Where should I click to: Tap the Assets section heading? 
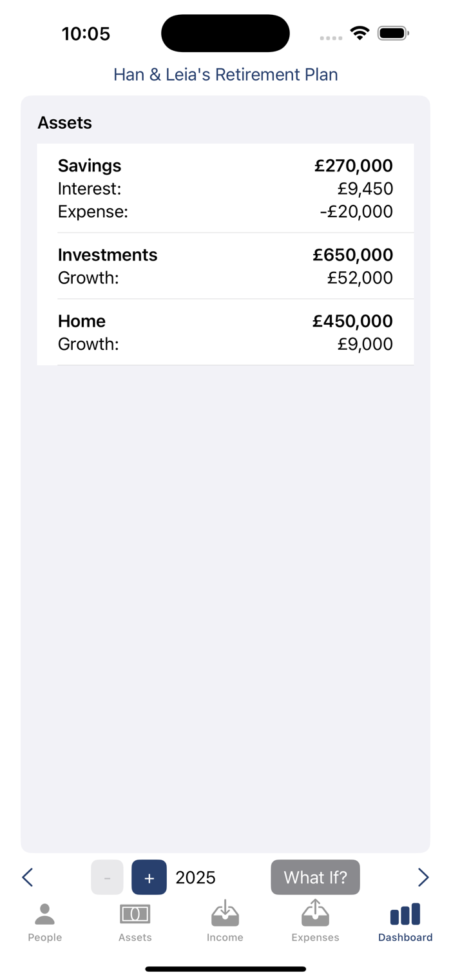click(x=64, y=122)
